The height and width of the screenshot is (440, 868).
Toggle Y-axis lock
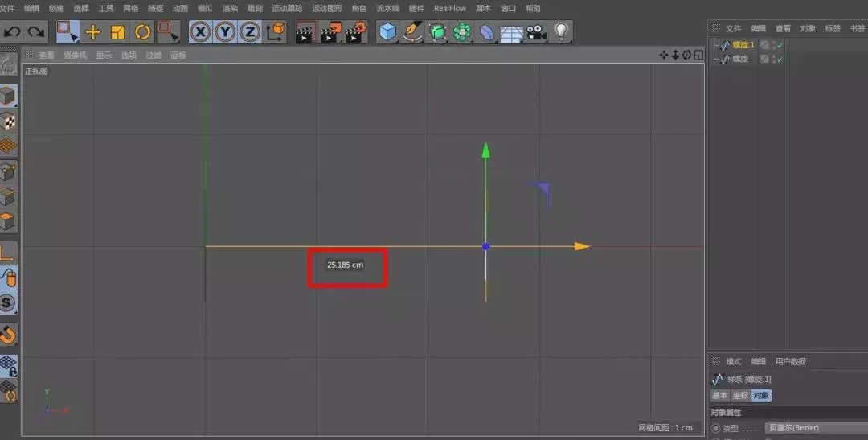point(225,32)
